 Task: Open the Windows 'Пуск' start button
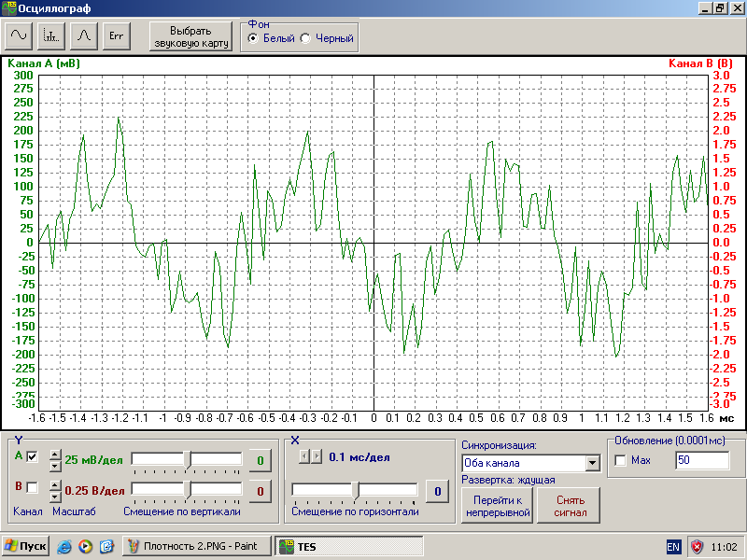[x=25, y=546]
